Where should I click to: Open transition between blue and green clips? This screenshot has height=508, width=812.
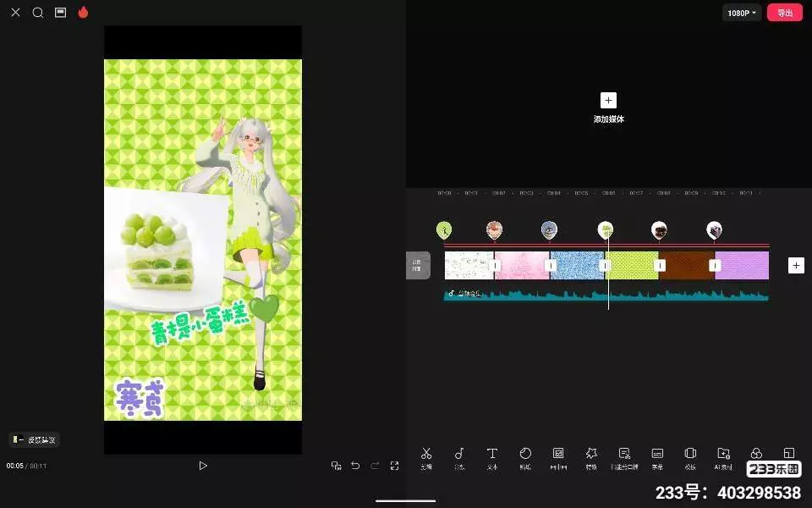605,265
